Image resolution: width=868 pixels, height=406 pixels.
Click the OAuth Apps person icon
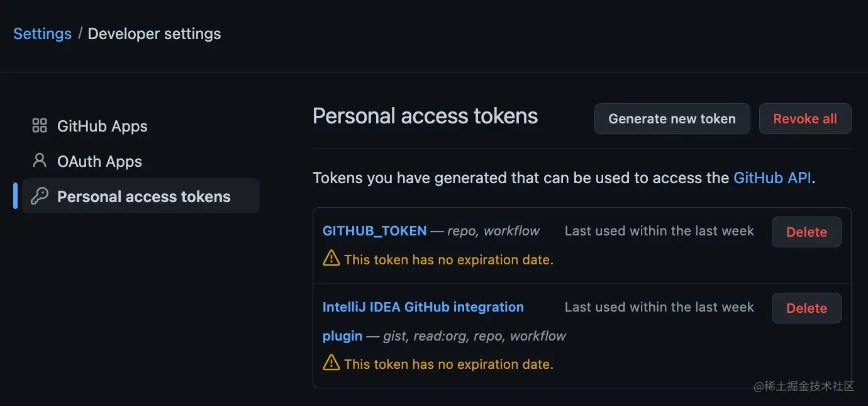coord(39,161)
